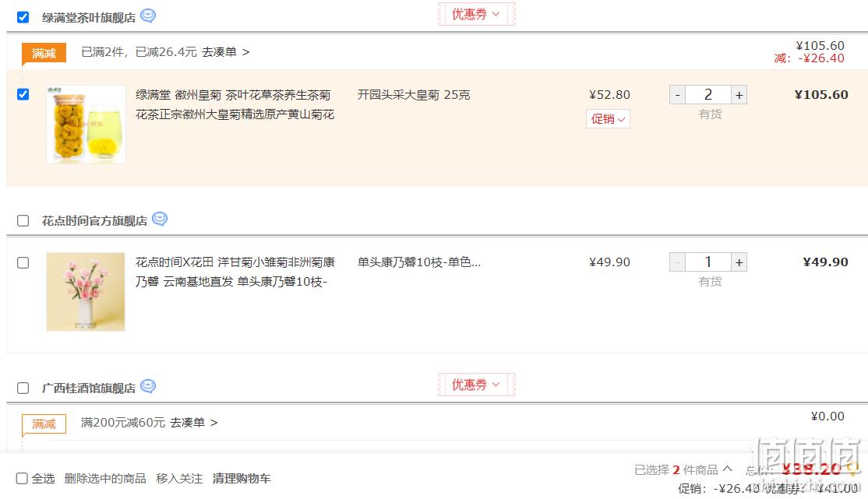Open chat with 绿满堂茶叶旗舰店 customer service
Viewport: 868px width, 499px height.
click(x=148, y=16)
